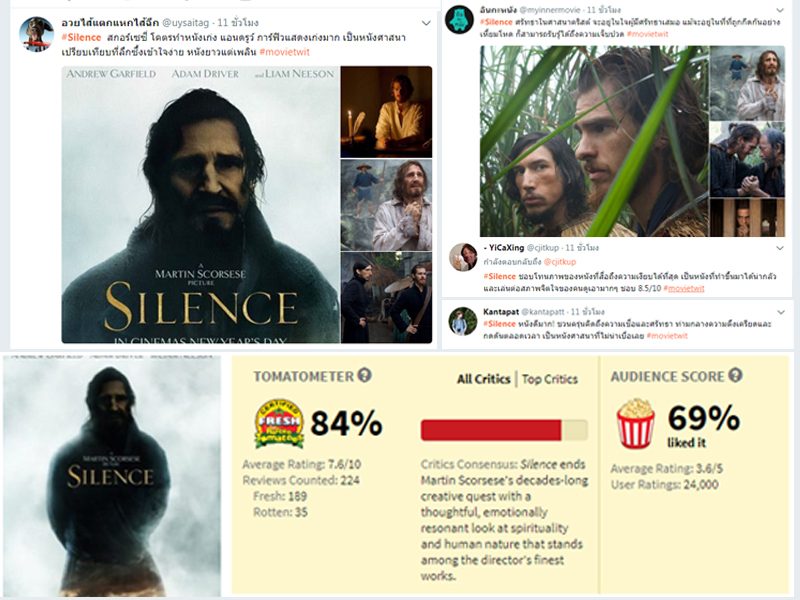Click the @cjitkup reply mention link
The width and height of the screenshot is (800, 600).
(559, 262)
